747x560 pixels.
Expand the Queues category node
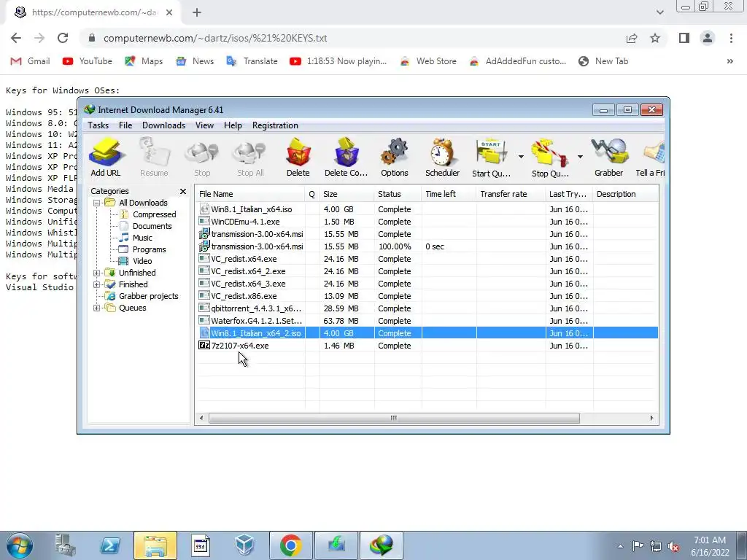click(97, 308)
